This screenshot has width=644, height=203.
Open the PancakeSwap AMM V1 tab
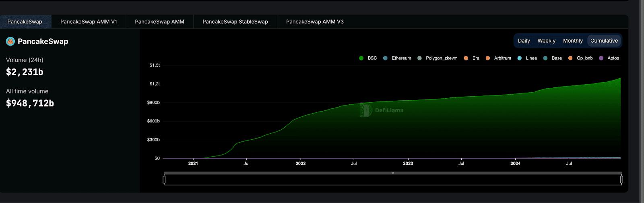coord(89,22)
